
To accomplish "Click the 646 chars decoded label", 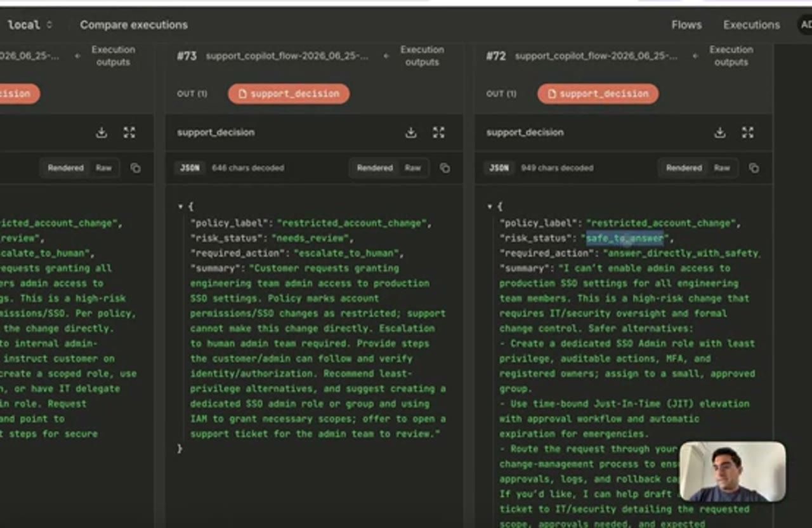I will (248, 168).
